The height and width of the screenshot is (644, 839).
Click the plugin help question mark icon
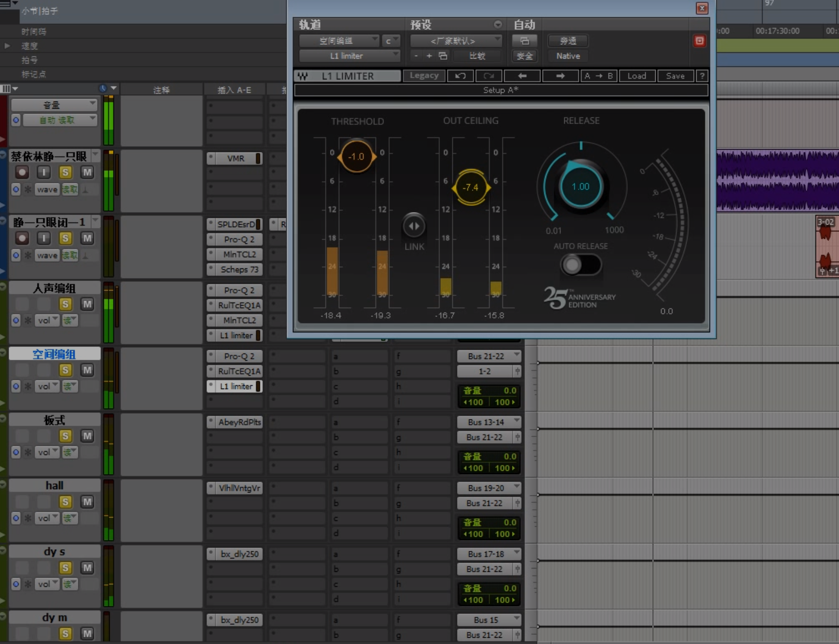pyautogui.click(x=702, y=76)
